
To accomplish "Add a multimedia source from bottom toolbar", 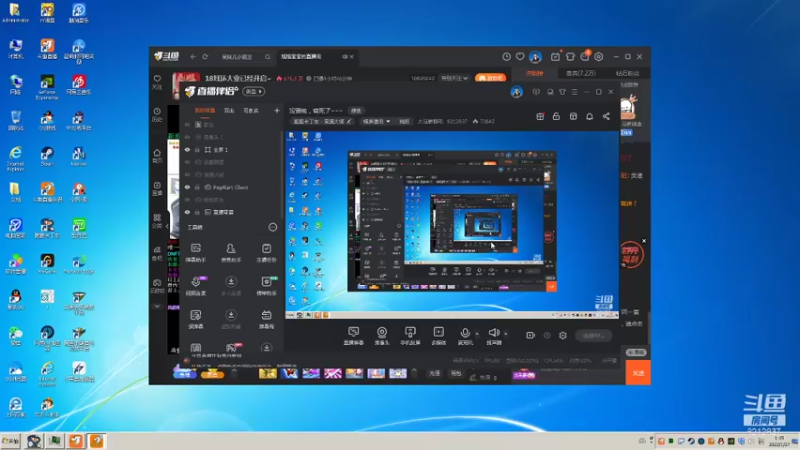I will pos(439,336).
